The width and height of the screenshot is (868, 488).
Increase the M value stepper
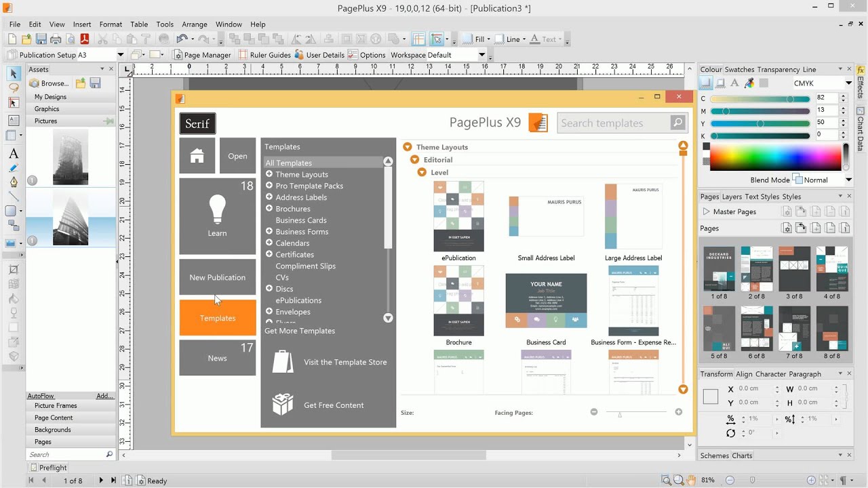[x=843, y=108]
